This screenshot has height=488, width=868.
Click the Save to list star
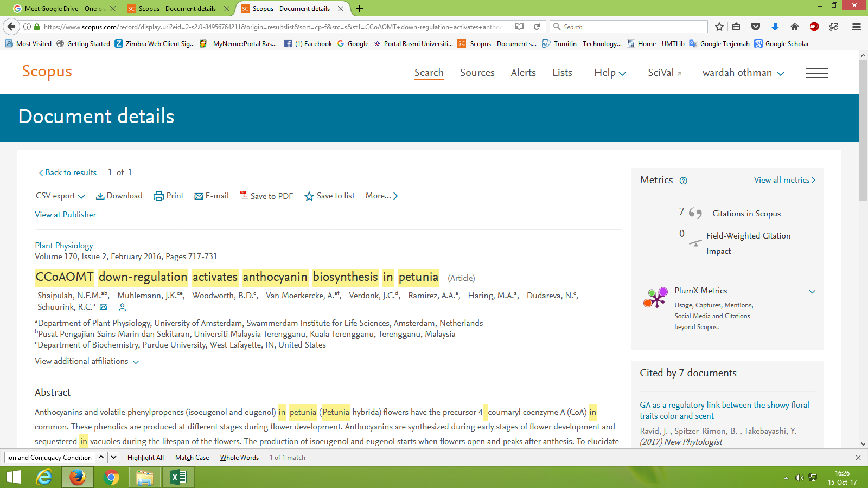tap(309, 196)
